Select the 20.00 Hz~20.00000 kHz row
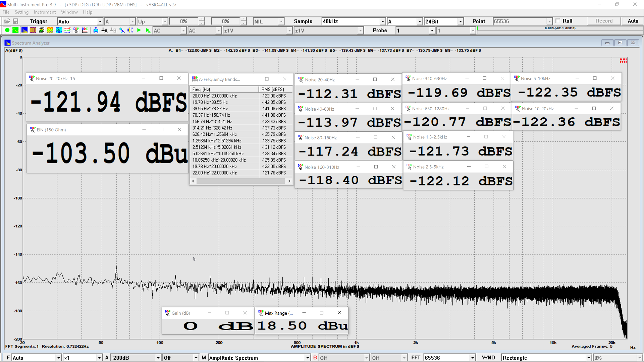This screenshot has width=644, height=362. pyautogui.click(x=241, y=96)
